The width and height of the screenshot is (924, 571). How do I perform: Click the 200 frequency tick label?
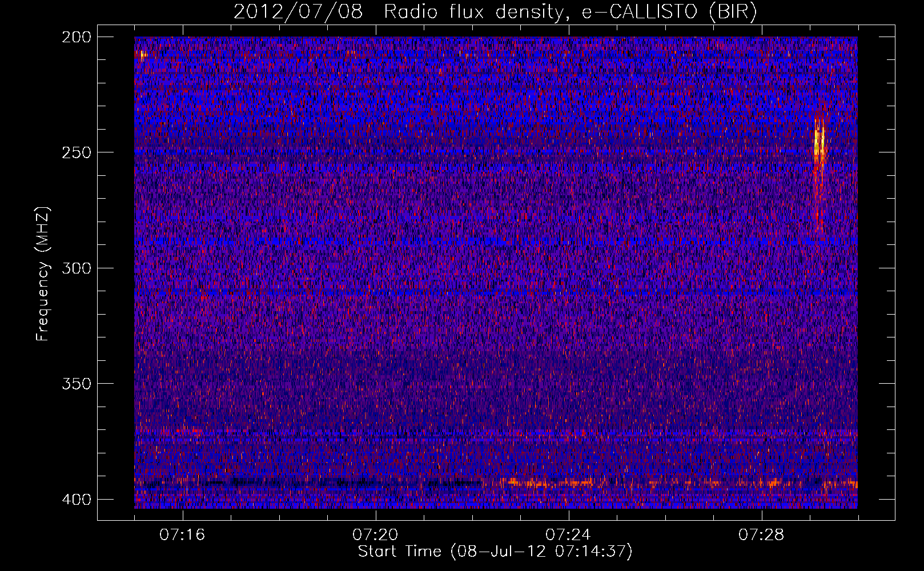coord(77,37)
